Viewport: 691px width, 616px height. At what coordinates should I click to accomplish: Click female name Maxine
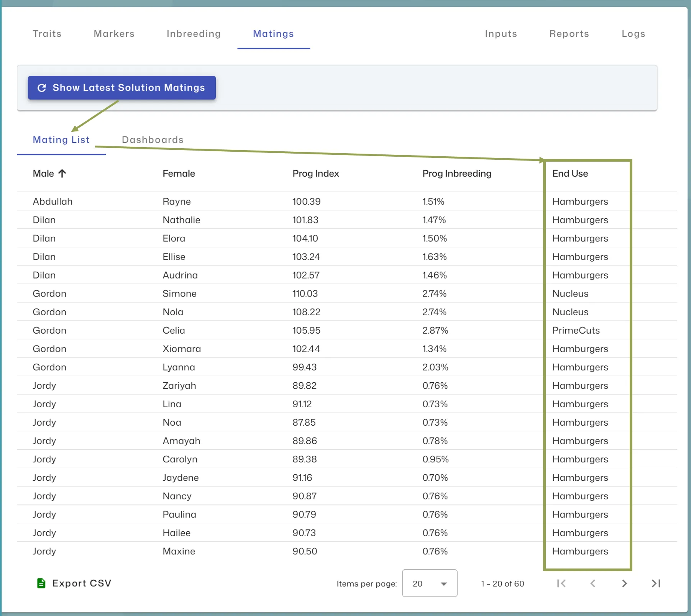click(179, 551)
